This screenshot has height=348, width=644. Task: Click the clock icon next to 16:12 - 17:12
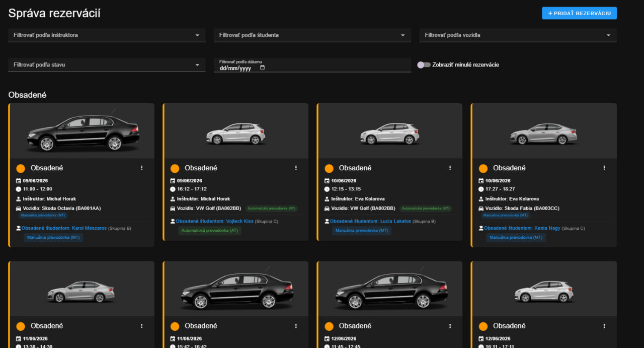tap(173, 189)
